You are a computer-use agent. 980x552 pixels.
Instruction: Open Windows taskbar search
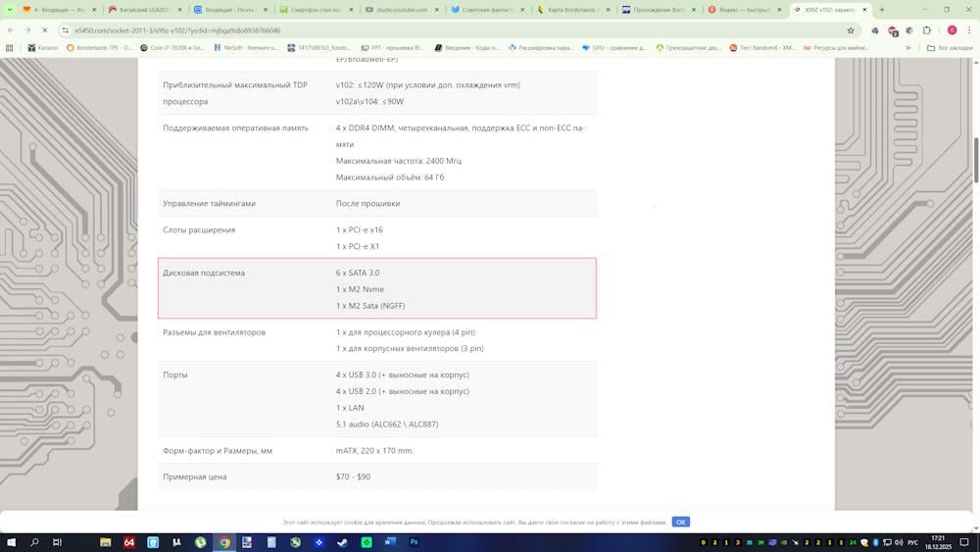point(34,542)
